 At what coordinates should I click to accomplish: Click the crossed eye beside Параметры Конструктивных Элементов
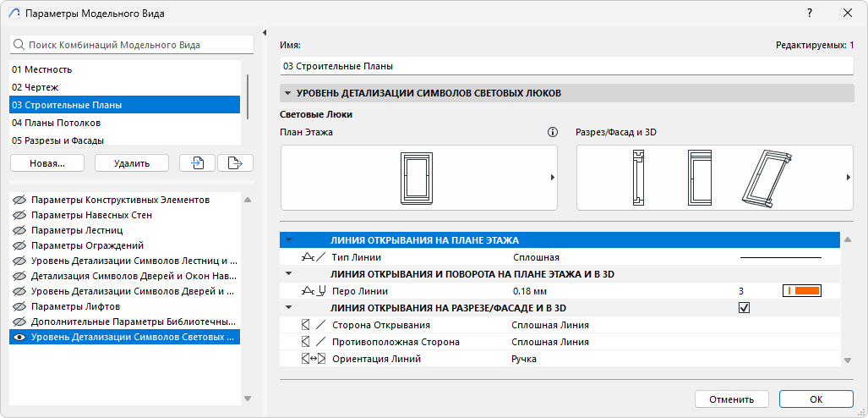click(20, 201)
